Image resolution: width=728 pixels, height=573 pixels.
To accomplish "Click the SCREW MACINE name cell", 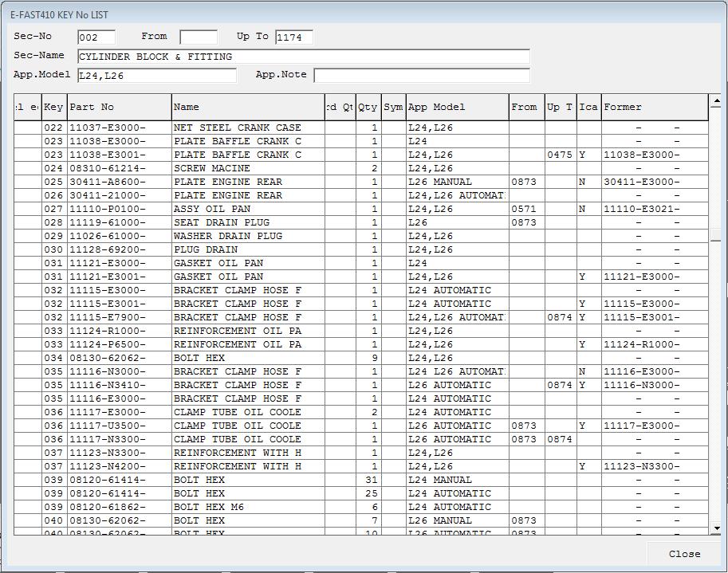I will pos(248,168).
